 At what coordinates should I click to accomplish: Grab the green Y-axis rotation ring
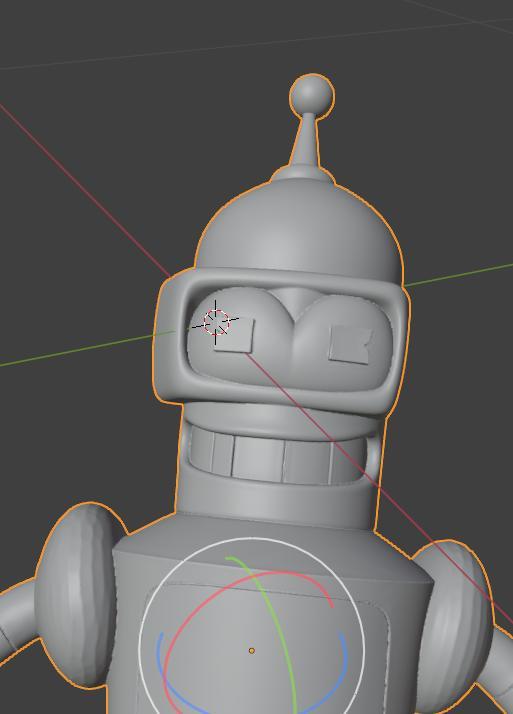pos(281,628)
